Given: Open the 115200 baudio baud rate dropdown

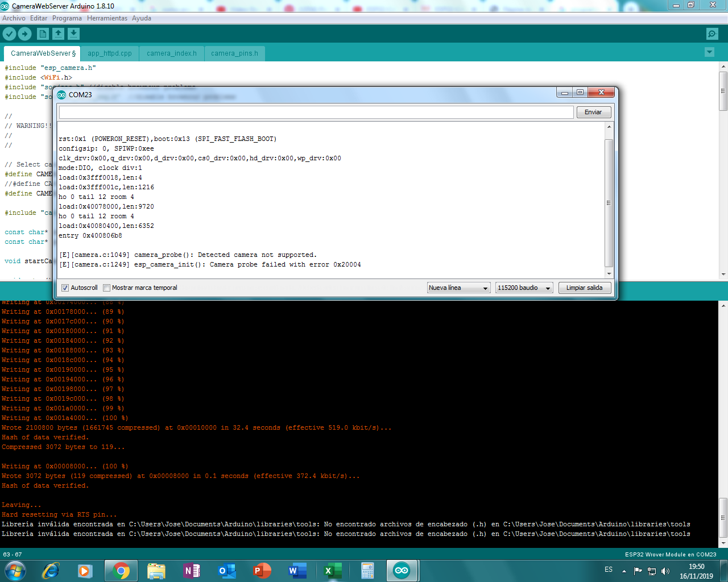Looking at the screenshot, I should 524,288.
